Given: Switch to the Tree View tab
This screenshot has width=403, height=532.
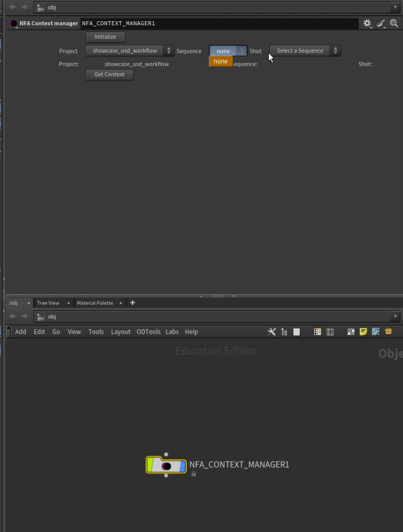Looking at the screenshot, I should [x=48, y=302].
